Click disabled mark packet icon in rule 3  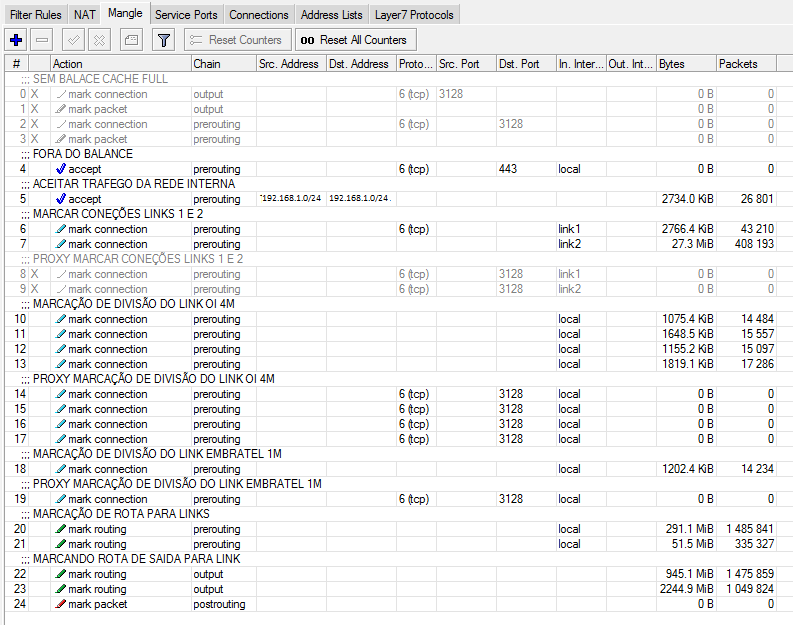pos(61,139)
